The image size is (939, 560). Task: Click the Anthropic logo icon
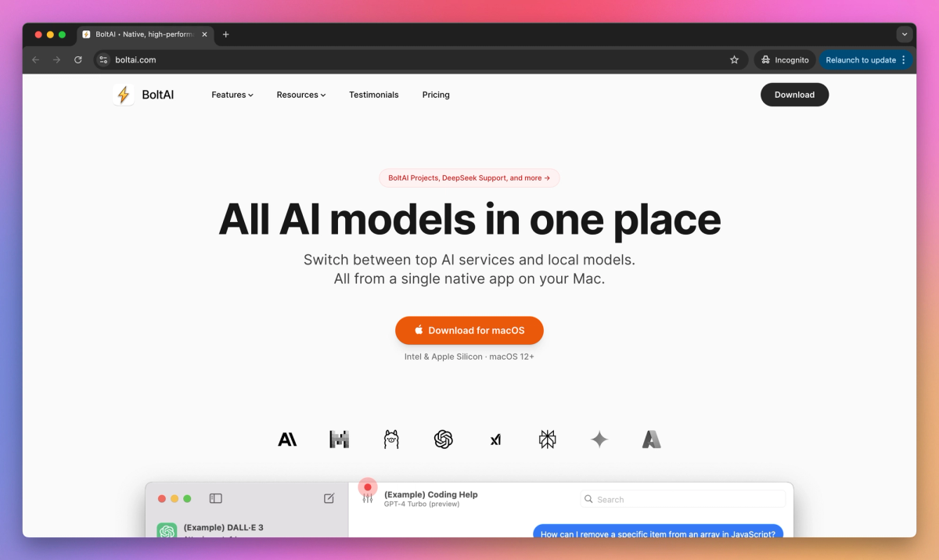[287, 440]
